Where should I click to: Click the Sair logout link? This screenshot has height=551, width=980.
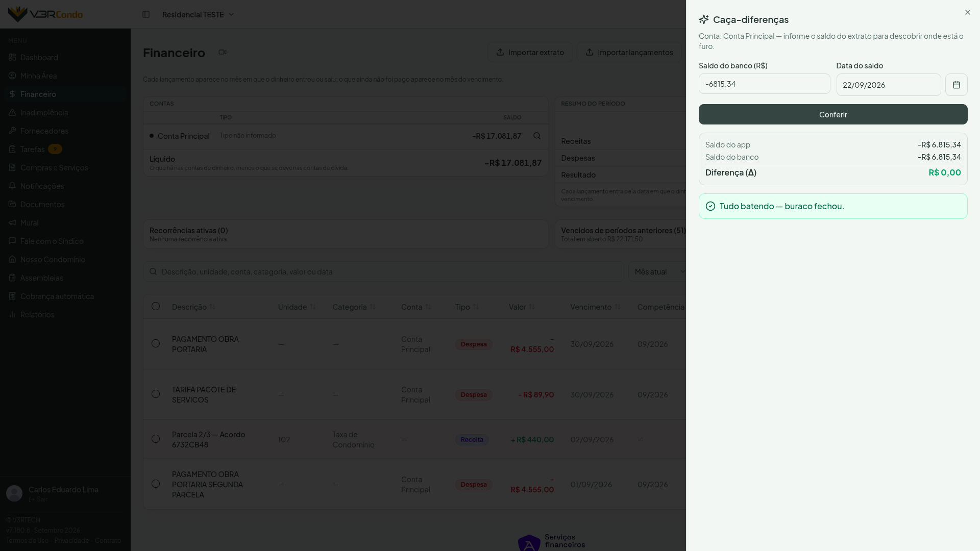pyautogui.click(x=38, y=499)
